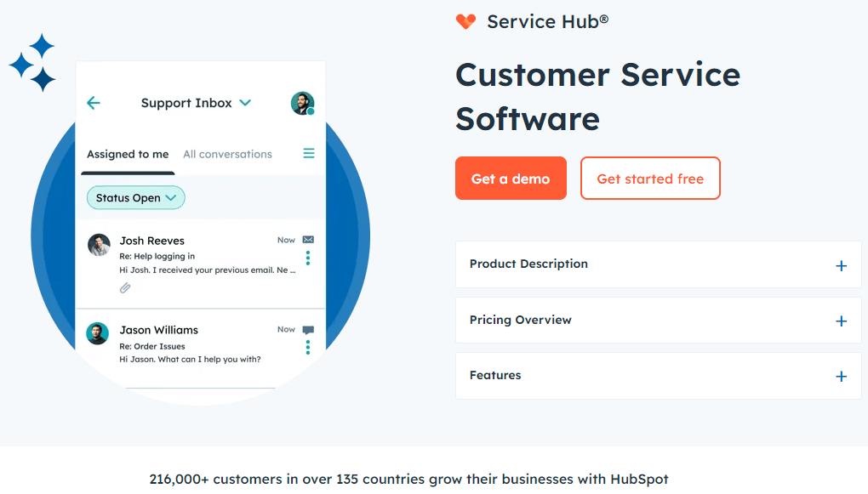Switch to All conversations tab

pyautogui.click(x=227, y=155)
